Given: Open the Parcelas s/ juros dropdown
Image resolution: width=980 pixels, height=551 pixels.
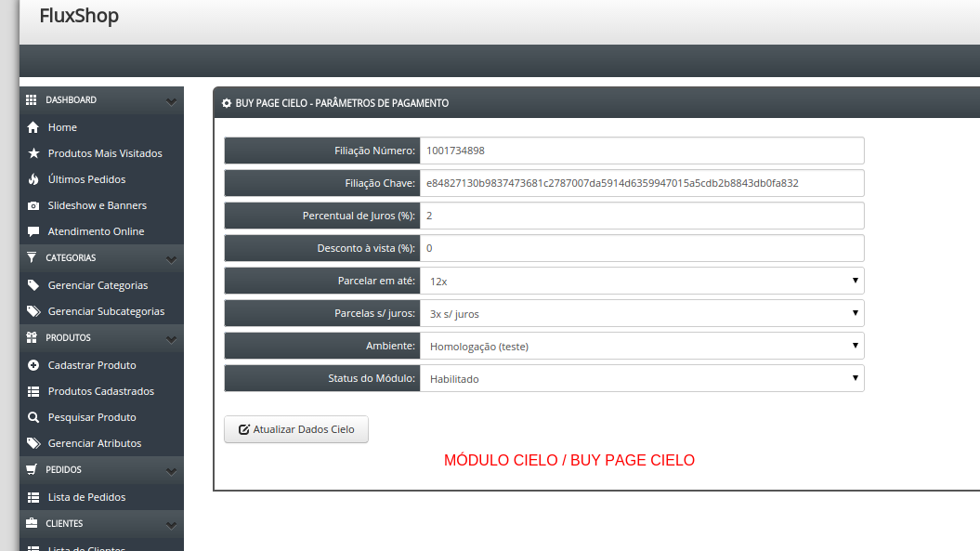Looking at the screenshot, I should point(642,313).
